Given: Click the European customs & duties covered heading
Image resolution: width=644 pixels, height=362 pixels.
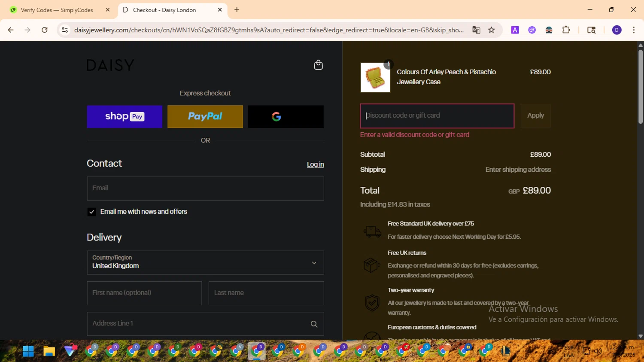Looking at the screenshot, I should pos(432,327).
